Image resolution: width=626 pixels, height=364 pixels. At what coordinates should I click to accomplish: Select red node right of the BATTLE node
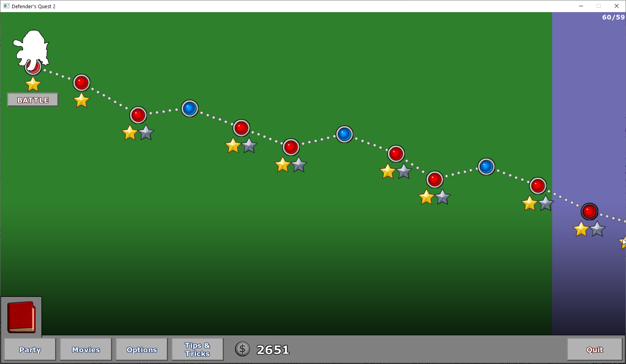(82, 83)
